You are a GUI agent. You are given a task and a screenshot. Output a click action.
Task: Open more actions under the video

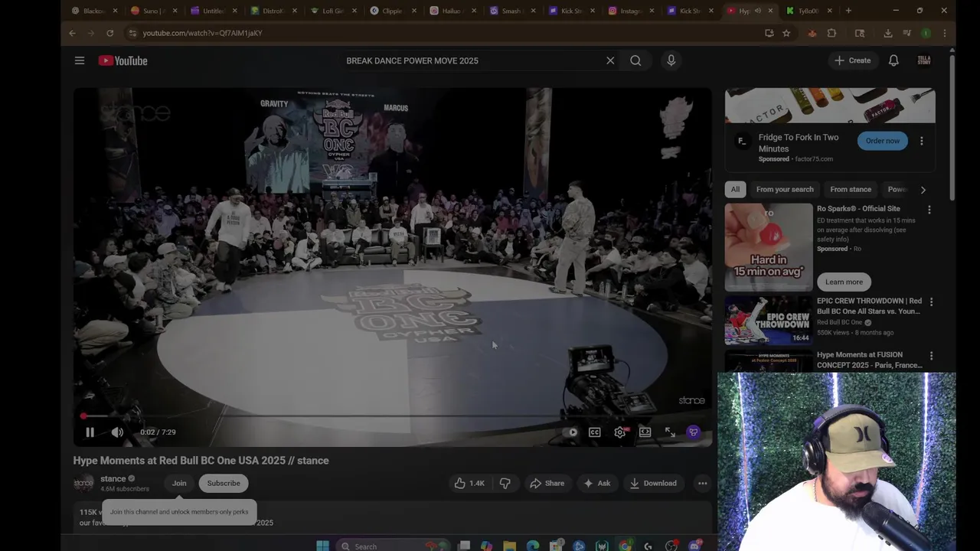[x=702, y=483]
